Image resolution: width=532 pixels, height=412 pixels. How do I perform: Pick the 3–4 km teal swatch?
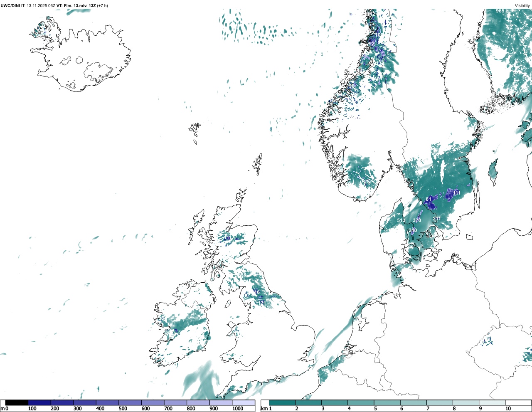335,403
